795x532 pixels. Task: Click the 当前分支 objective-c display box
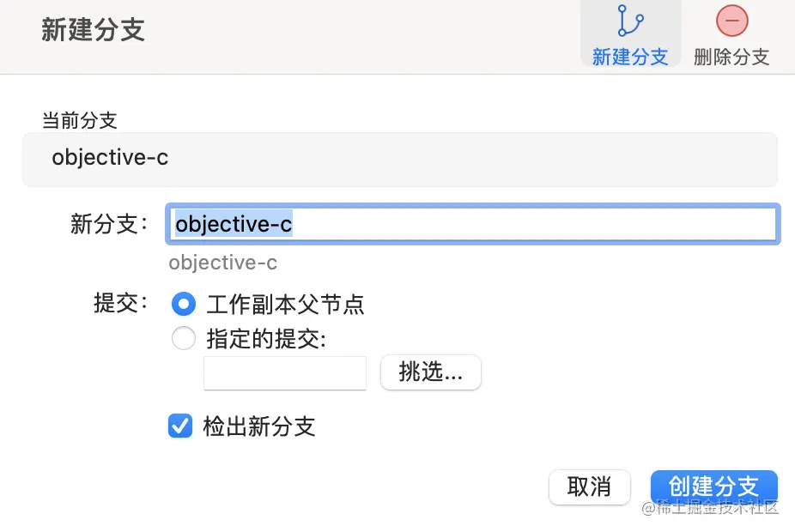click(399, 159)
